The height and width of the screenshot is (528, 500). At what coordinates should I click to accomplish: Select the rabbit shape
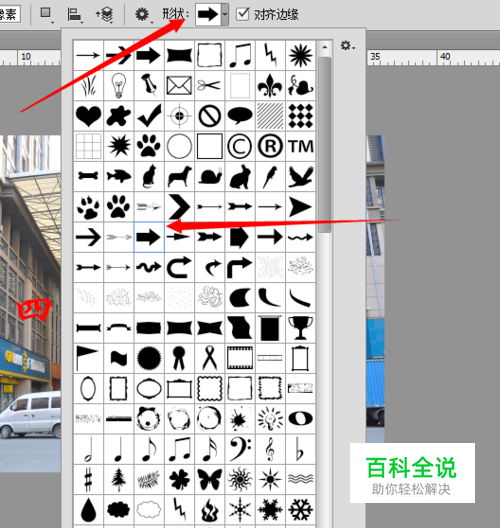(240, 176)
